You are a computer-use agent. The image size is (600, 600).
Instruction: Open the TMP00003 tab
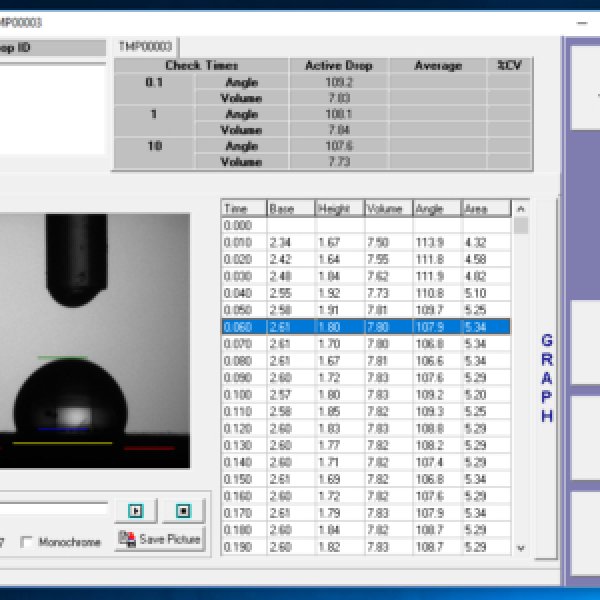click(145, 47)
